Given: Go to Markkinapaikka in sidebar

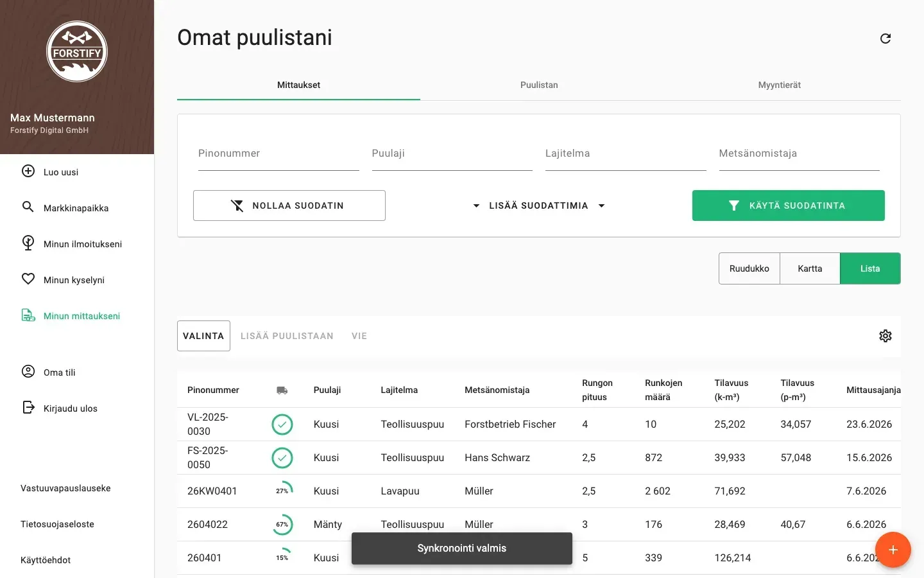Looking at the screenshot, I should [x=77, y=207].
